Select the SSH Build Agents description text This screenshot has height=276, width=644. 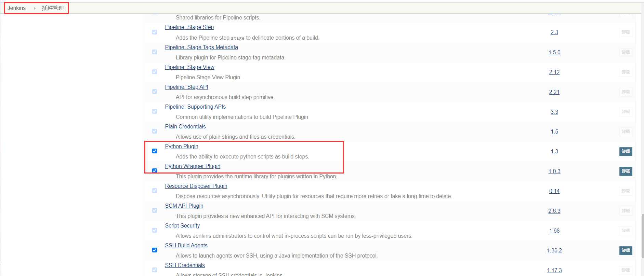277,256
